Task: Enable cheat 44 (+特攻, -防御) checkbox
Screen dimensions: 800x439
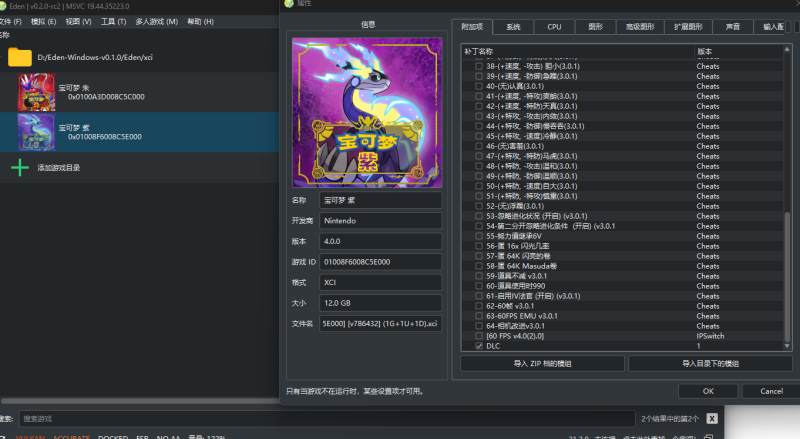Action: (x=479, y=126)
